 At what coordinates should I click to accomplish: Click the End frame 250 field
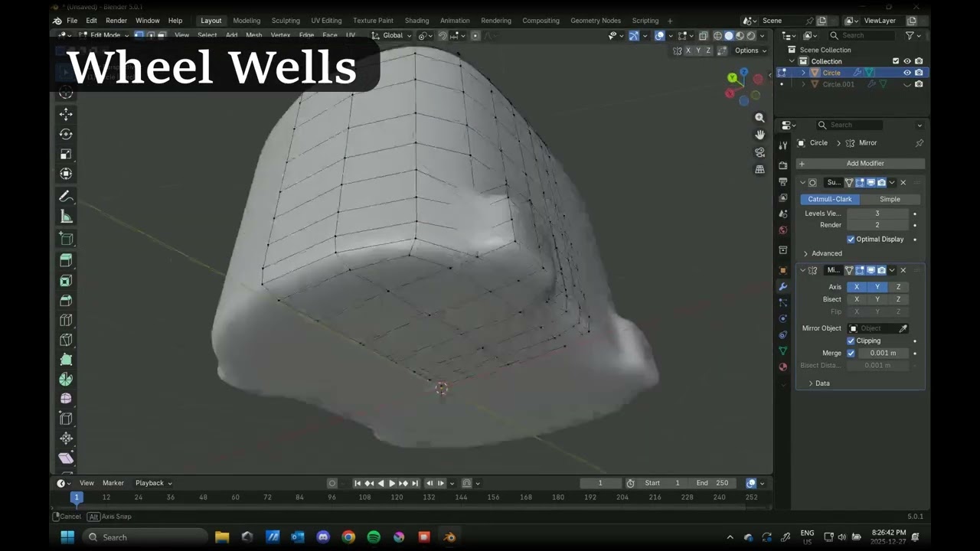(713, 483)
